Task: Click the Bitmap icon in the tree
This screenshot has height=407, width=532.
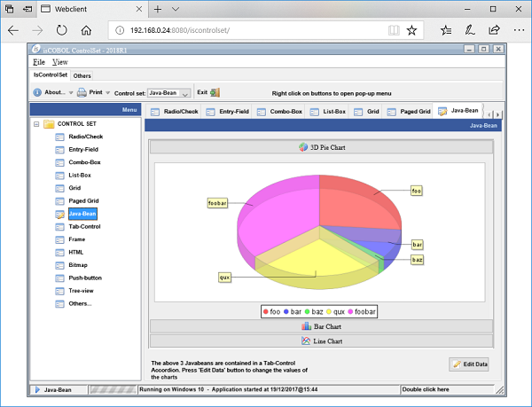Action: click(59, 264)
